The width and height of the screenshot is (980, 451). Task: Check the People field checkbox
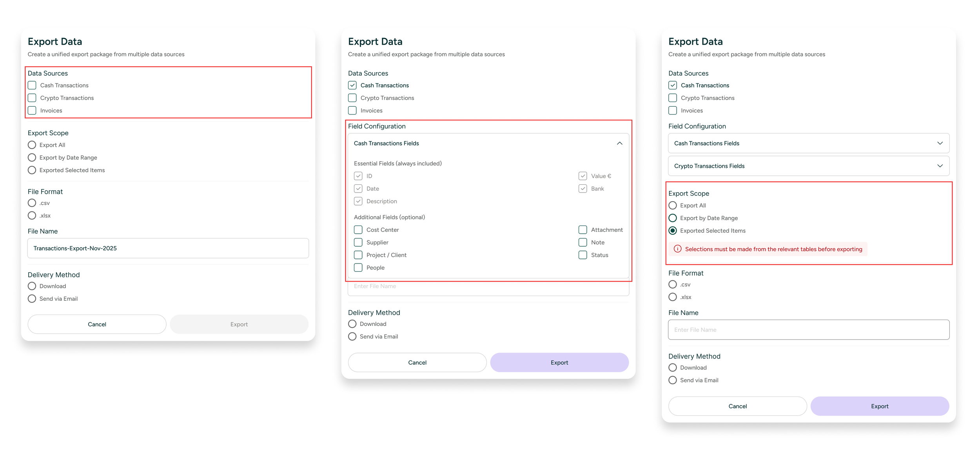358,267
